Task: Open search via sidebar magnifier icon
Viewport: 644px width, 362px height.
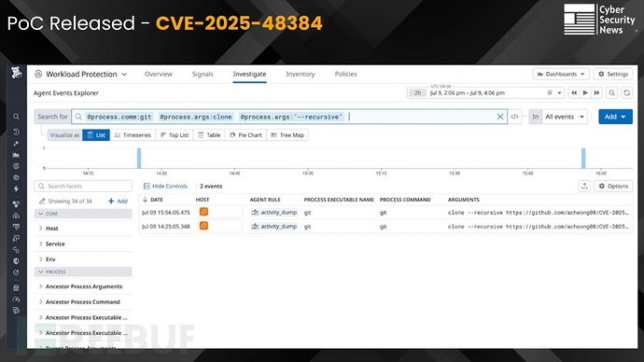Action: pyautogui.click(x=16, y=117)
